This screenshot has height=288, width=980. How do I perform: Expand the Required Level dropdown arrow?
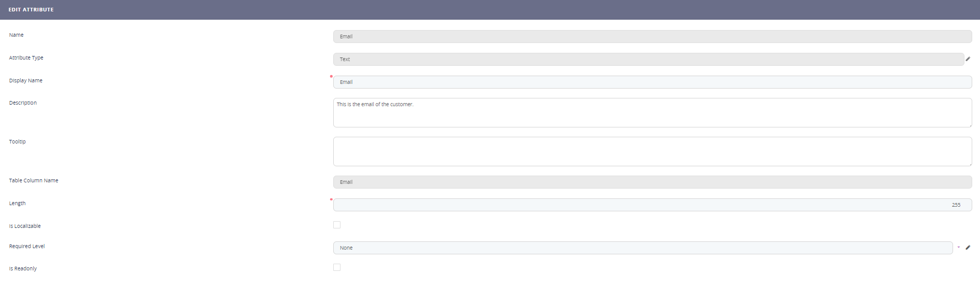[958, 248]
